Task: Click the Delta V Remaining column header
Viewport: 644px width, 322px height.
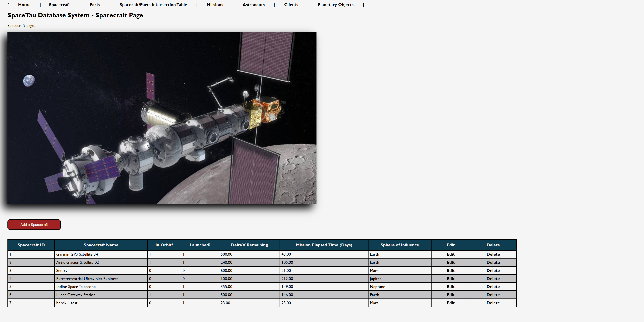Action: pyautogui.click(x=249, y=245)
